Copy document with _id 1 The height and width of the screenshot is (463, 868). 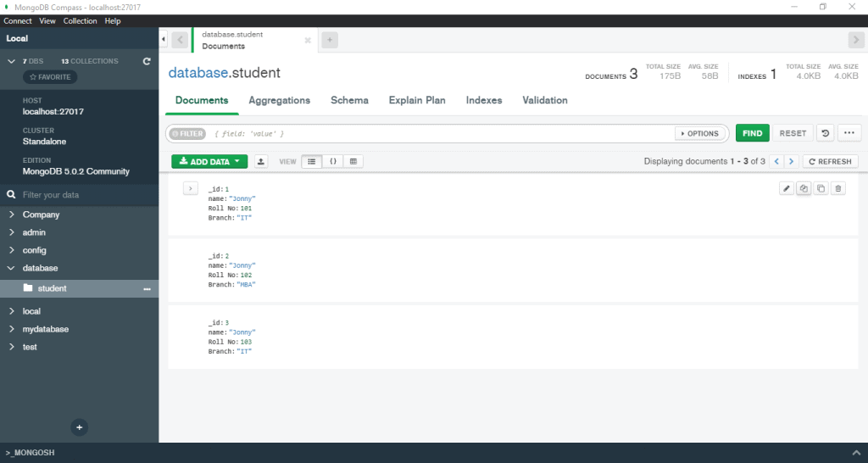804,188
